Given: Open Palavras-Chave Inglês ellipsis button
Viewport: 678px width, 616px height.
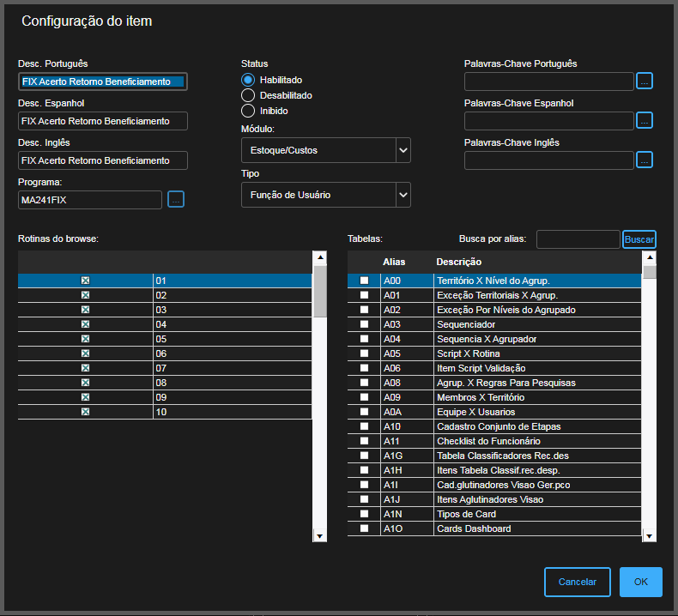Looking at the screenshot, I should [x=645, y=160].
